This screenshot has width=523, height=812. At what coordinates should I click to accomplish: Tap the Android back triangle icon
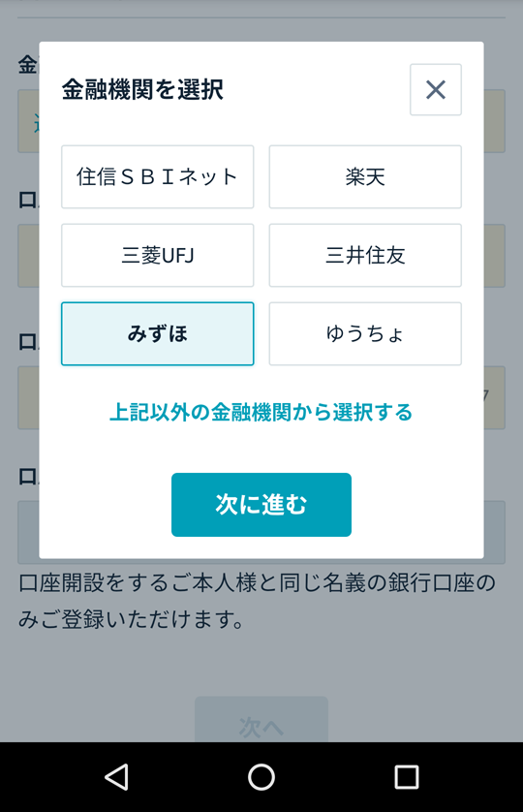(x=117, y=777)
